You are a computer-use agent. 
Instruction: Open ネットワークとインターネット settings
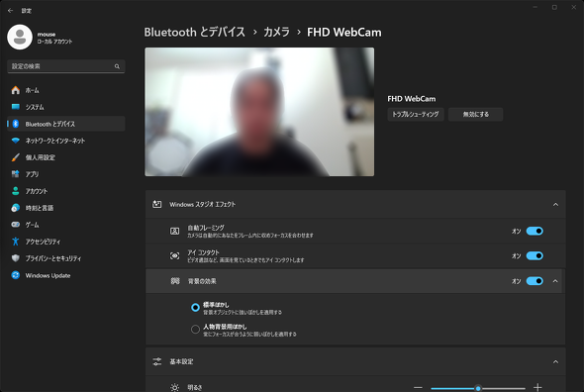pyautogui.click(x=66, y=141)
